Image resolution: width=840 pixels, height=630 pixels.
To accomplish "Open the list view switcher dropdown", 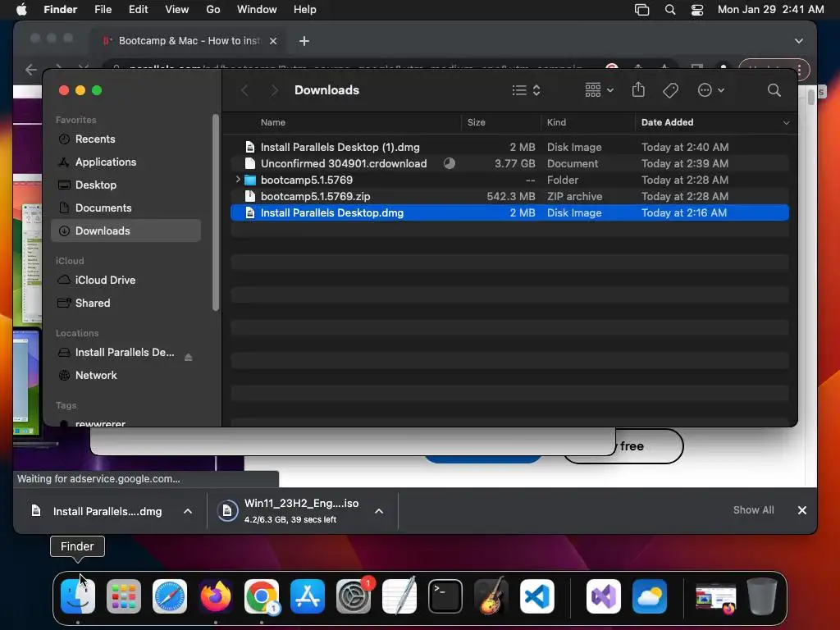I will (x=526, y=90).
